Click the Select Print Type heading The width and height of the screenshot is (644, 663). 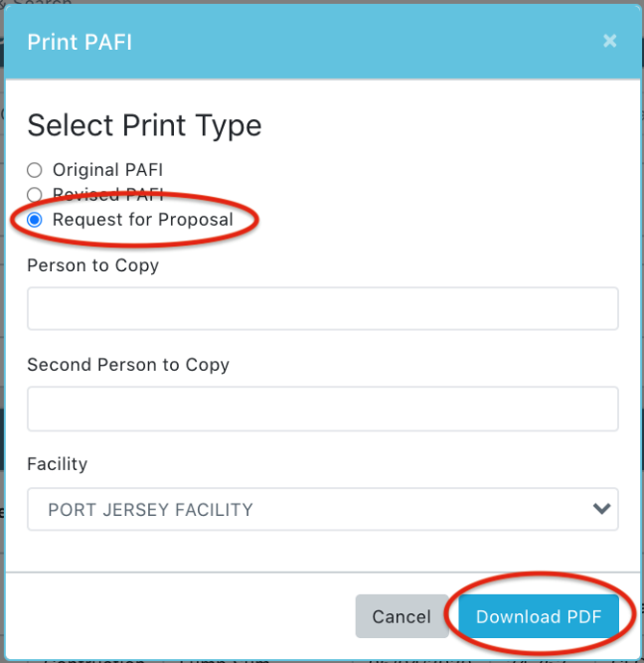[x=144, y=125]
